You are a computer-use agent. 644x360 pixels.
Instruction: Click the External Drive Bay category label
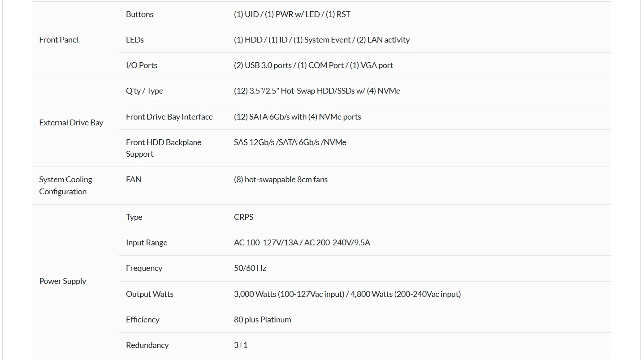click(x=71, y=123)
